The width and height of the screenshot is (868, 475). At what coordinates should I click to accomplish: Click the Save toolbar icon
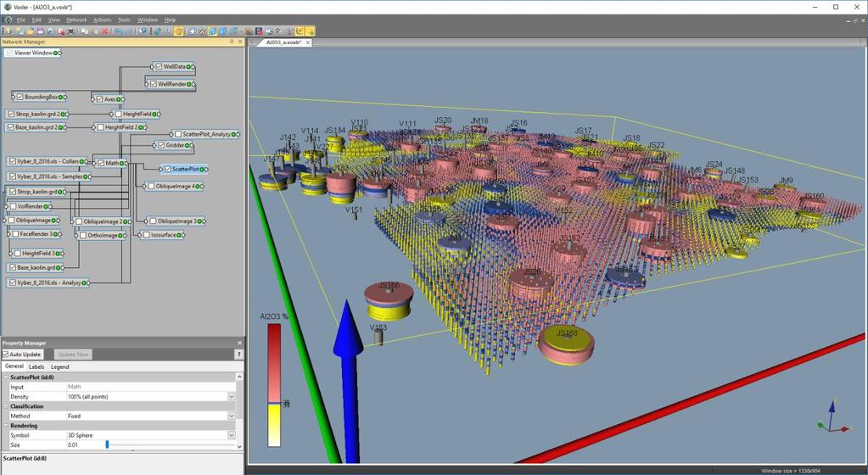[41, 31]
